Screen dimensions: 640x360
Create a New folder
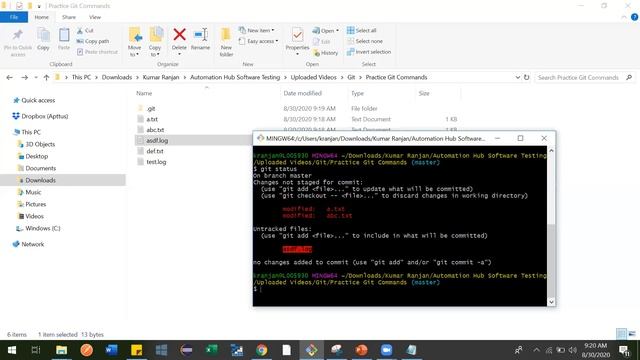(x=226, y=42)
